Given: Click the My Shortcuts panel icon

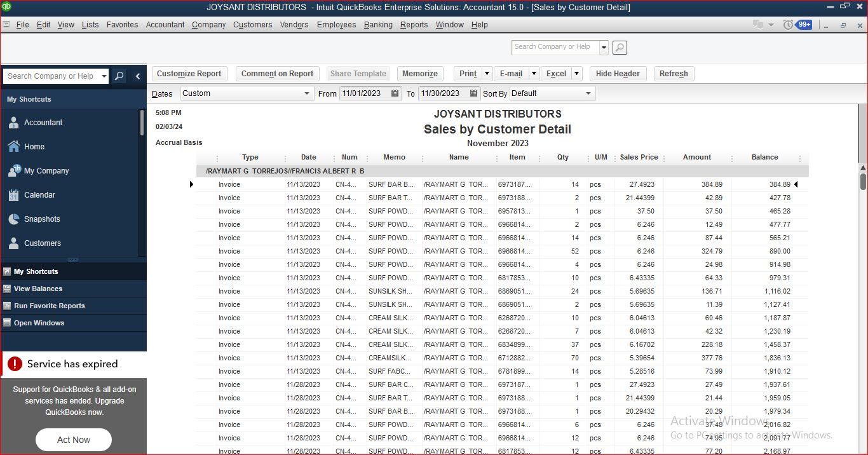Looking at the screenshot, I should pyautogui.click(x=7, y=271).
